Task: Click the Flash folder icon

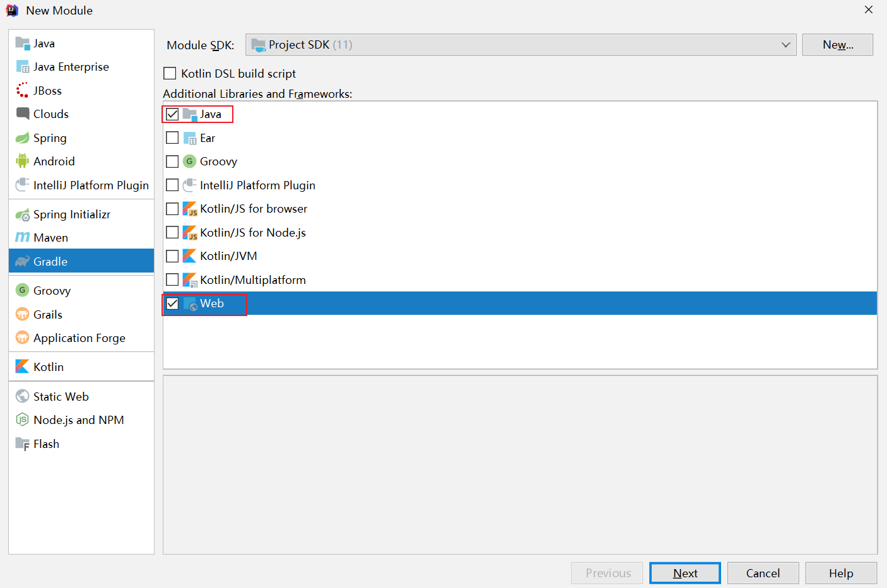Action: click(x=23, y=444)
